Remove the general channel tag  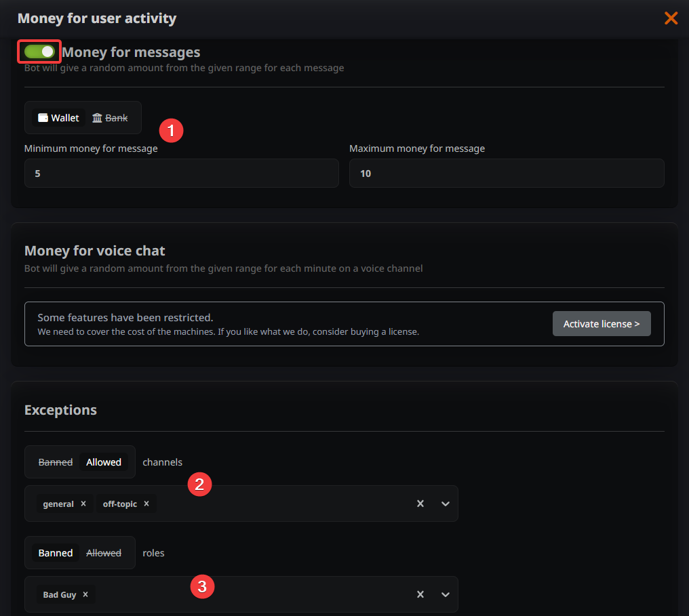83,504
